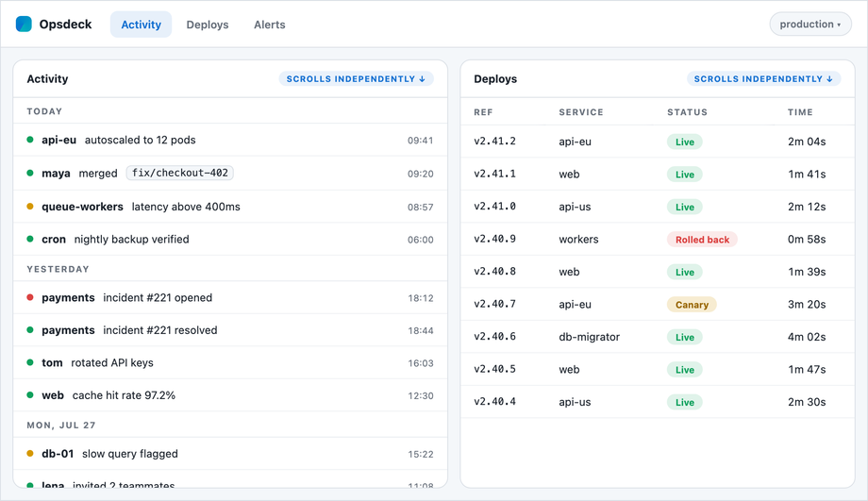Open the fix/checkout-402 branch chip
The height and width of the screenshot is (501, 868).
(180, 173)
